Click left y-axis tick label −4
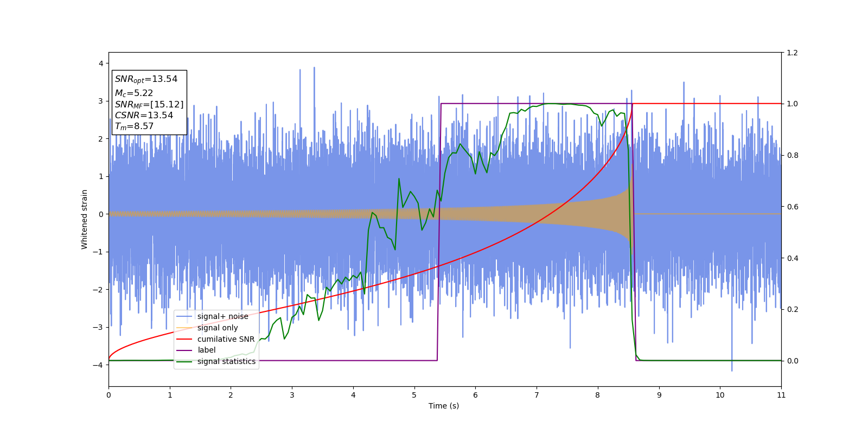The image size is (868, 434). pyautogui.click(x=98, y=365)
